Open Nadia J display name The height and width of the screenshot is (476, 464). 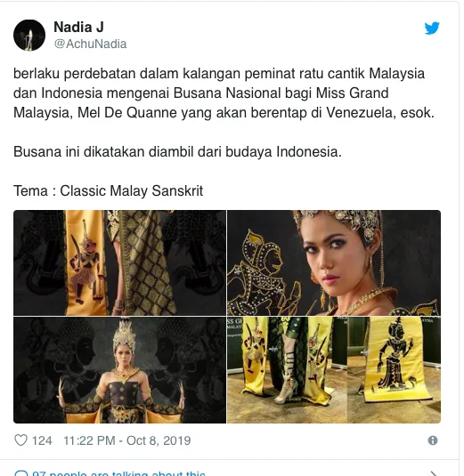pyautogui.click(x=78, y=28)
